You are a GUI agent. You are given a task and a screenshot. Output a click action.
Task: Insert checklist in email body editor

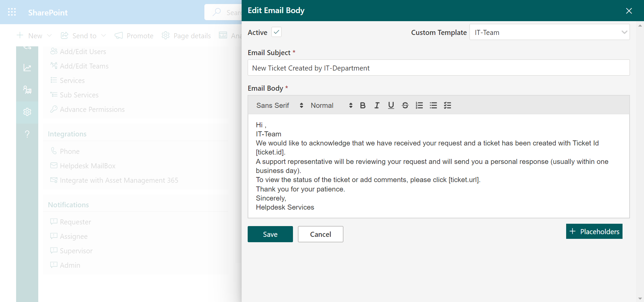click(x=447, y=105)
